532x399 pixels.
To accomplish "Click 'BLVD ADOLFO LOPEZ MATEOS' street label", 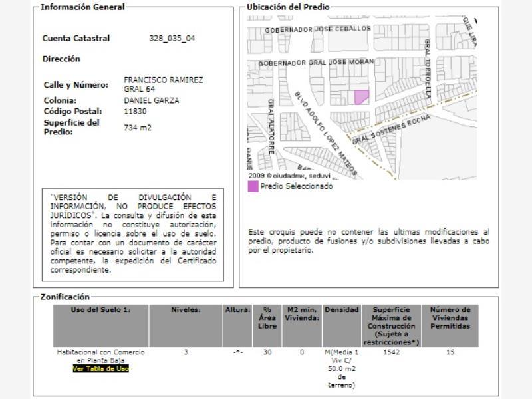I will click(x=325, y=134).
